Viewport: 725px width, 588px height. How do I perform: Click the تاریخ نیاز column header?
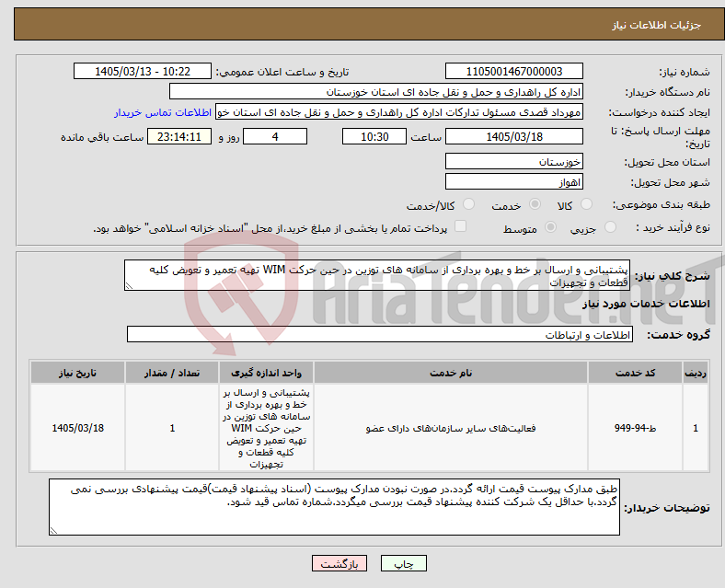pyautogui.click(x=77, y=373)
